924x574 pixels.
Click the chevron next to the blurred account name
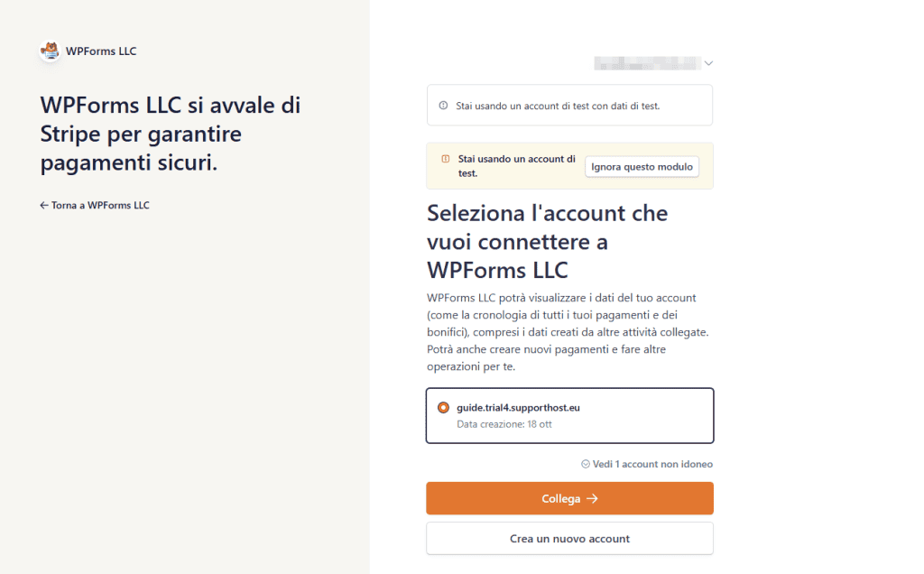point(708,63)
